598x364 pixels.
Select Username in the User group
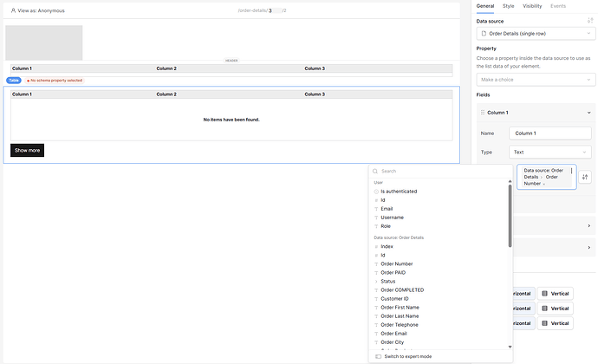pos(392,218)
